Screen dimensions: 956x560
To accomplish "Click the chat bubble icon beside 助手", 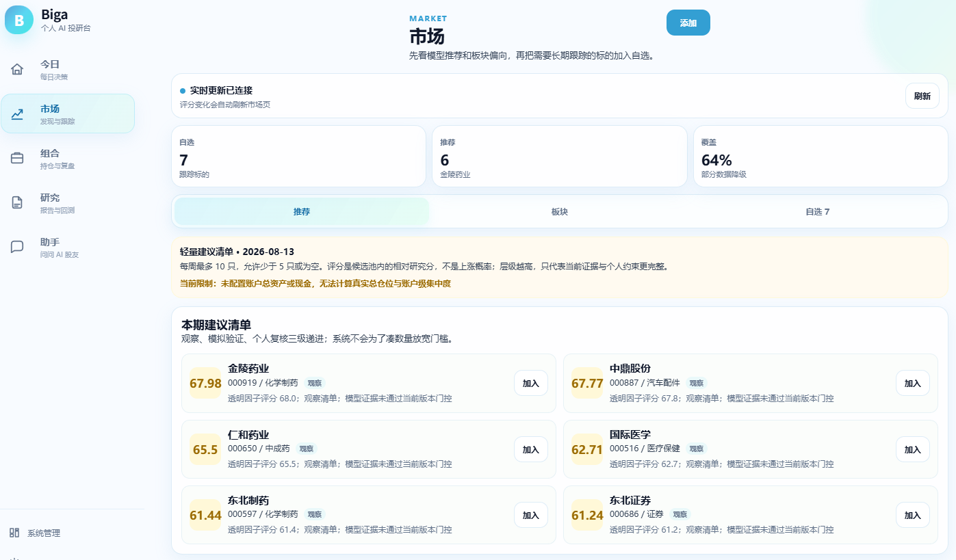I will (17, 247).
